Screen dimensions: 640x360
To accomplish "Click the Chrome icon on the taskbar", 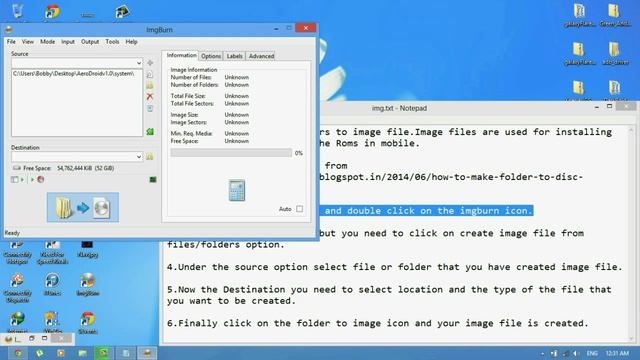I will pyautogui.click(x=18, y=353).
